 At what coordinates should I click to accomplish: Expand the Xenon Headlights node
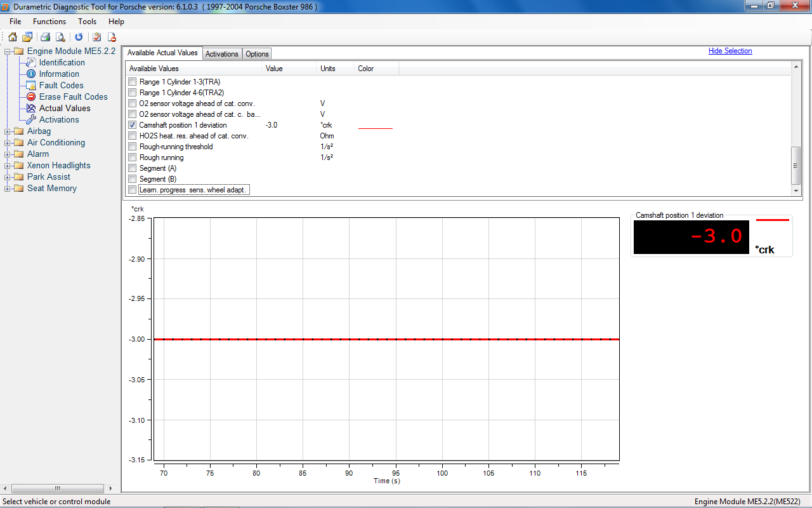coord(8,165)
